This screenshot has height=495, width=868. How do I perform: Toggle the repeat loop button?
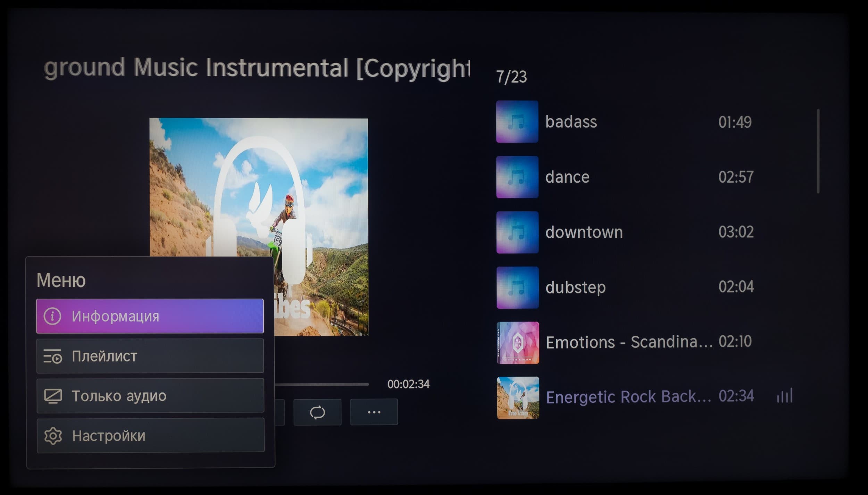pyautogui.click(x=317, y=412)
